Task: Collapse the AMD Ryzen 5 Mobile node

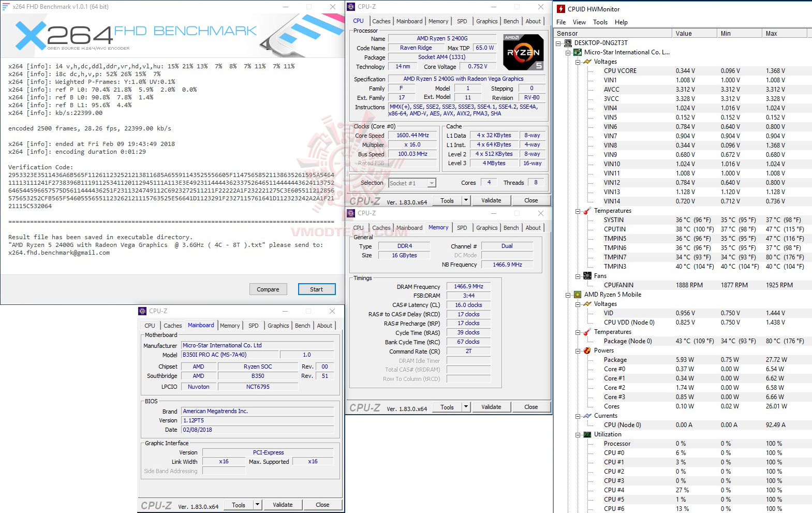Action: [x=568, y=295]
